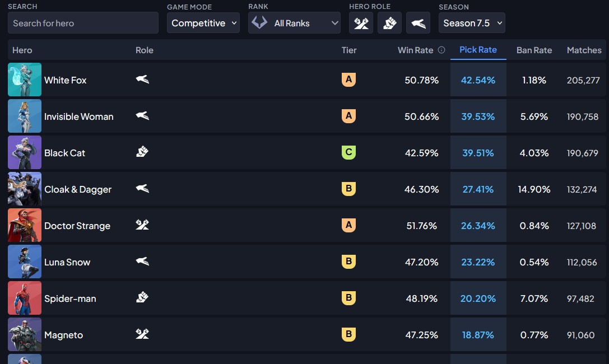Sort by Win Rate column header
609x364 pixels.
click(x=415, y=50)
